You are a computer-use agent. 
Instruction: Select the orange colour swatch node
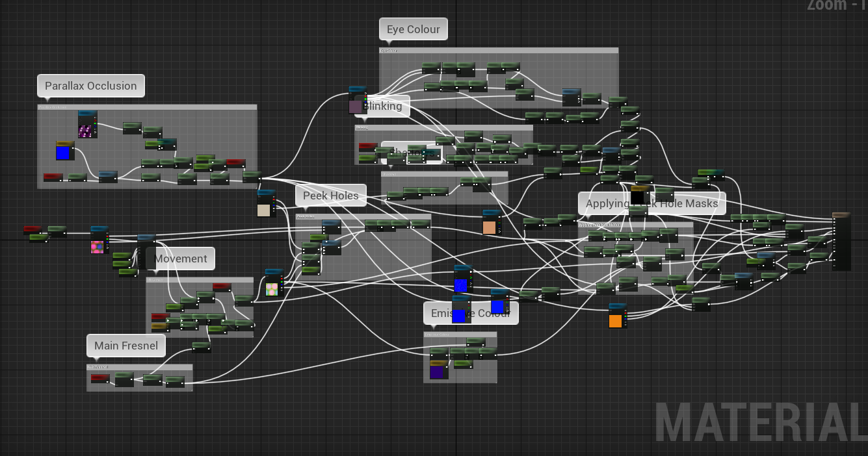[618, 316]
